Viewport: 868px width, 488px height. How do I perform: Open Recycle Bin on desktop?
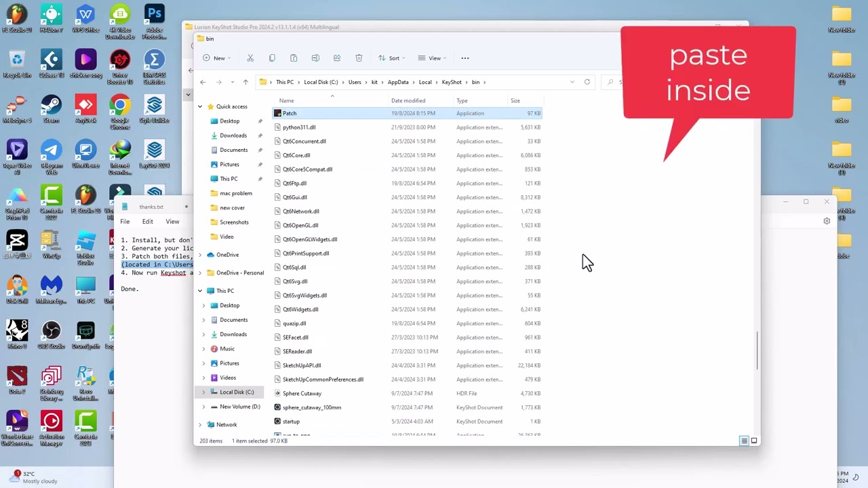tap(17, 64)
